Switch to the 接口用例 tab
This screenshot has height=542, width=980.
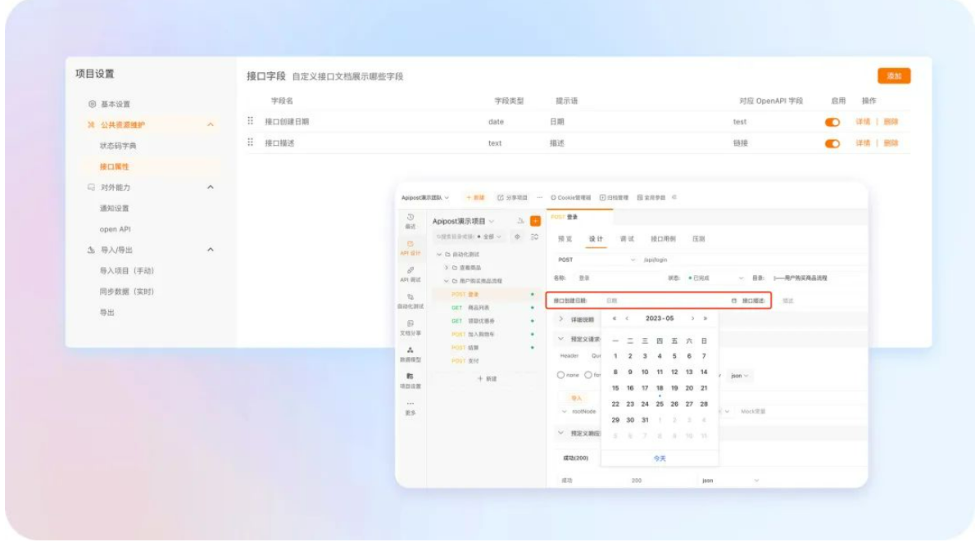tap(663, 239)
